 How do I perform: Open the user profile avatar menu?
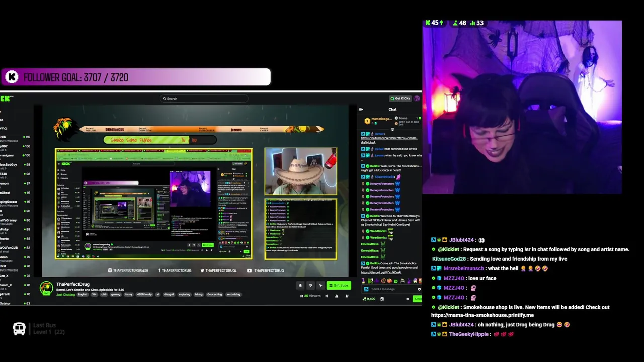(x=417, y=98)
